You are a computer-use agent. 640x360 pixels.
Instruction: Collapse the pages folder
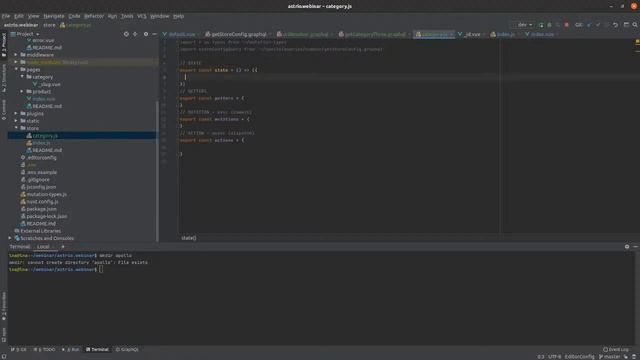pos(16,69)
